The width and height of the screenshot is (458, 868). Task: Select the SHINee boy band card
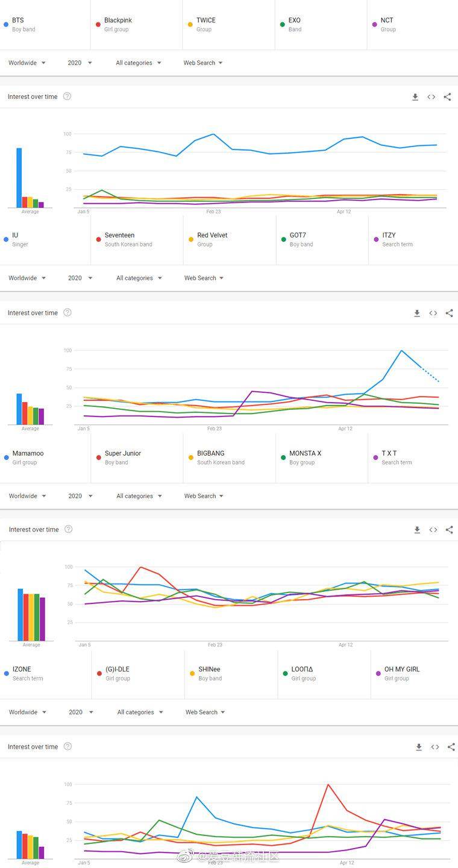click(211, 673)
